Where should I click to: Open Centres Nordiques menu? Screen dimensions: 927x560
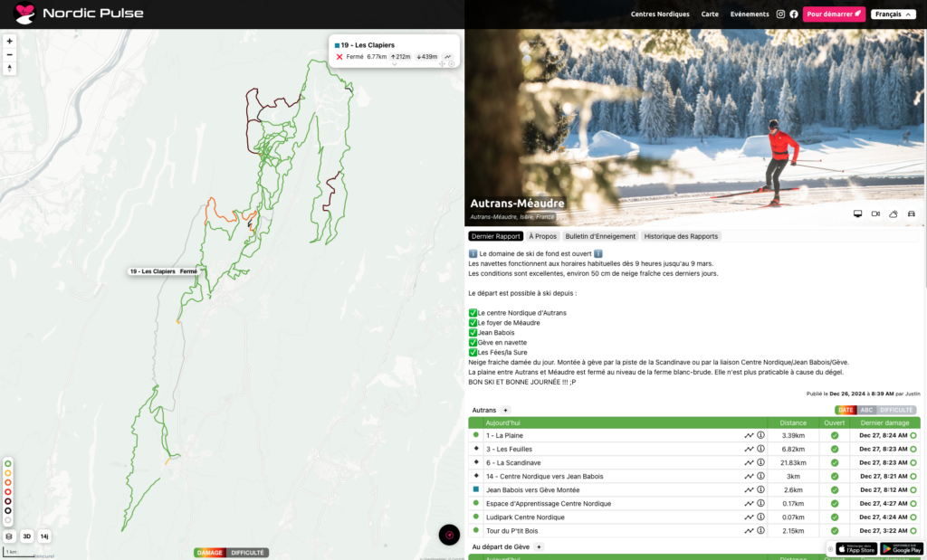(x=660, y=14)
